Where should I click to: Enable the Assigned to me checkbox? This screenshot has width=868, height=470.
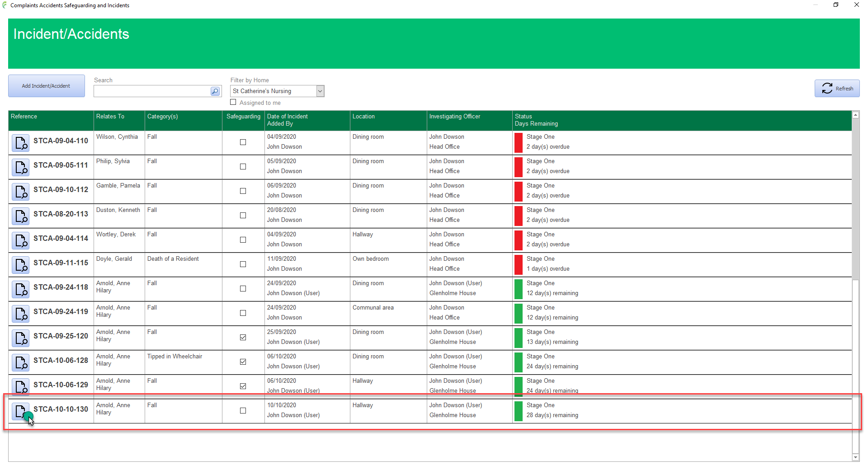click(x=233, y=102)
